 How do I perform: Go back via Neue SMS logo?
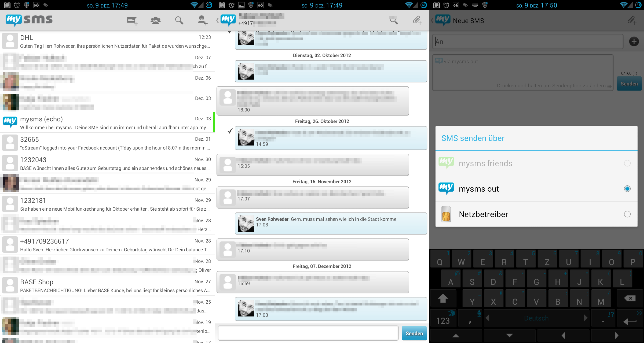pyautogui.click(x=442, y=20)
